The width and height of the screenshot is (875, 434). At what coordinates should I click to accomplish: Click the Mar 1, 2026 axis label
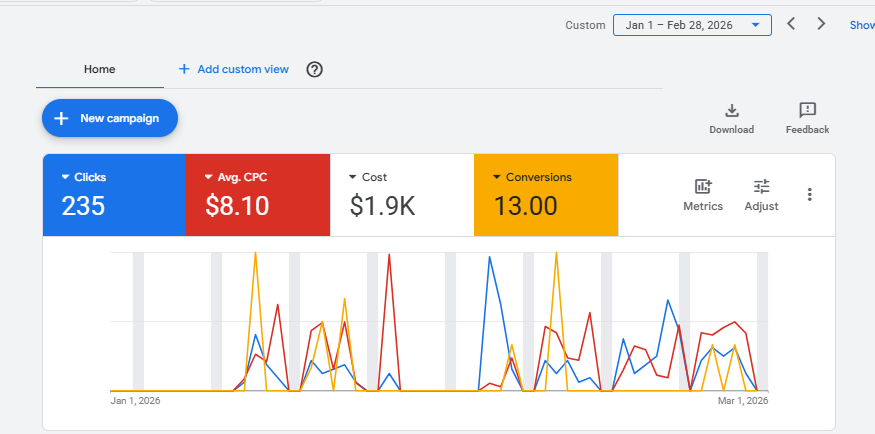[x=743, y=401]
